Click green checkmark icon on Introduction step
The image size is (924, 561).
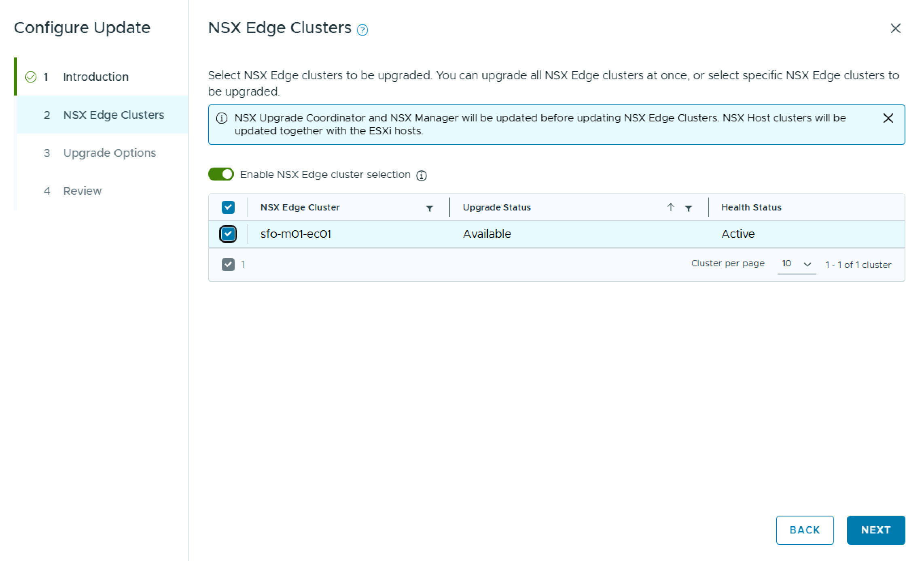tap(31, 77)
